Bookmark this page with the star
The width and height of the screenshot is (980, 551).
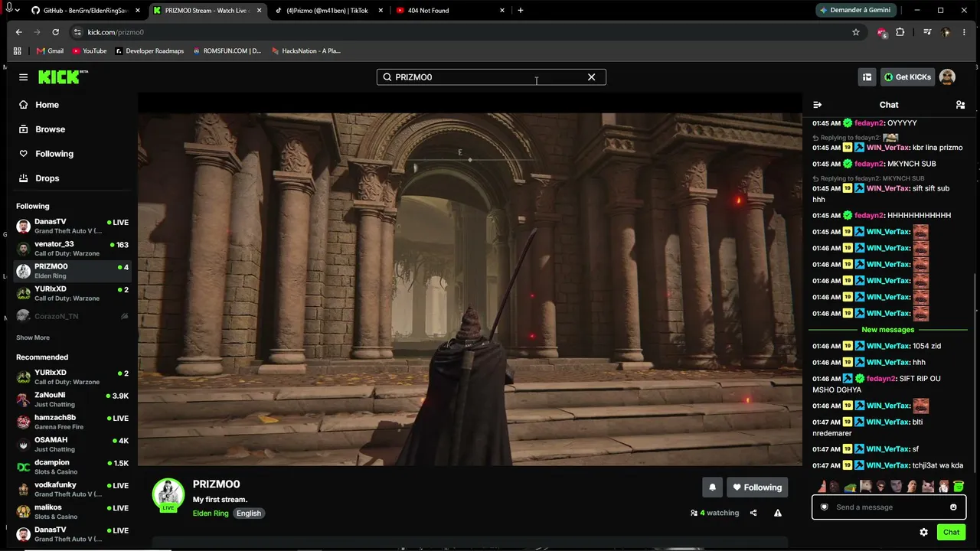[x=856, y=32]
